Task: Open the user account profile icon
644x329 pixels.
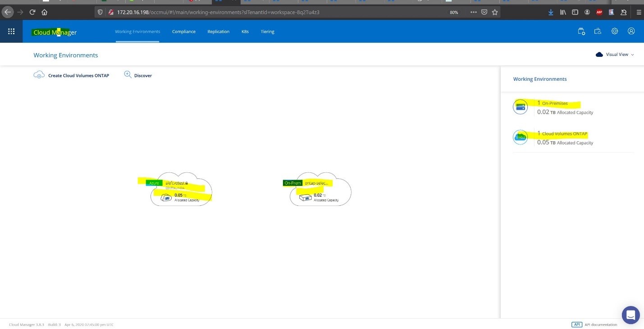Action: coord(631,31)
